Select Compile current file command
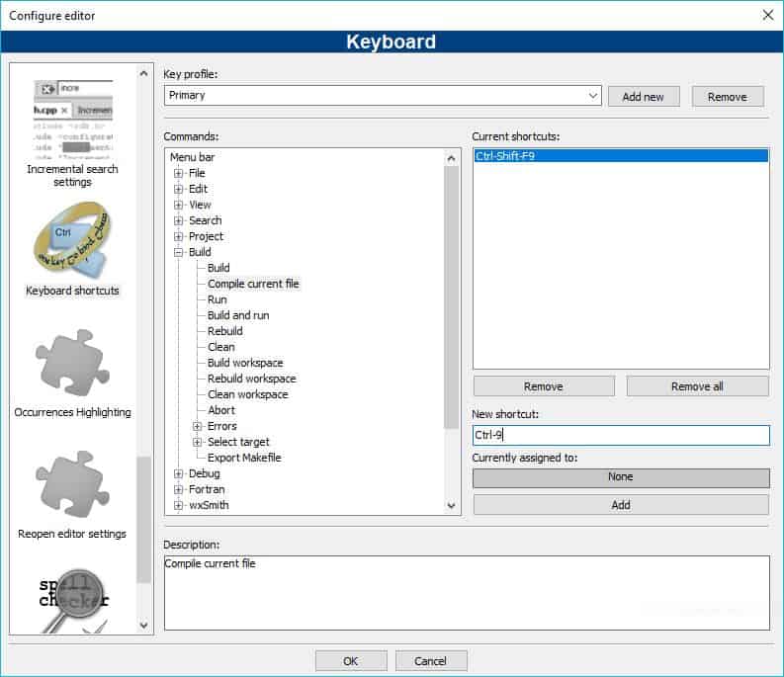The height and width of the screenshot is (677, 784). 253,284
